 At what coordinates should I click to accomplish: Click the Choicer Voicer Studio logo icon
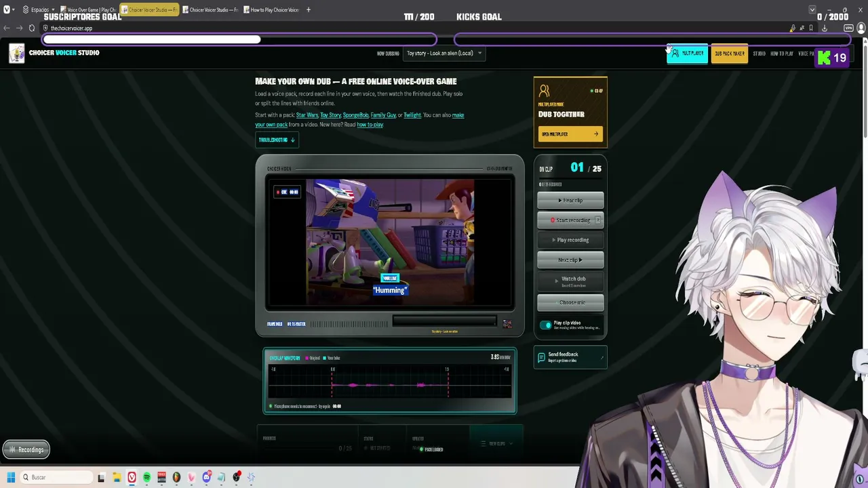click(x=17, y=53)
